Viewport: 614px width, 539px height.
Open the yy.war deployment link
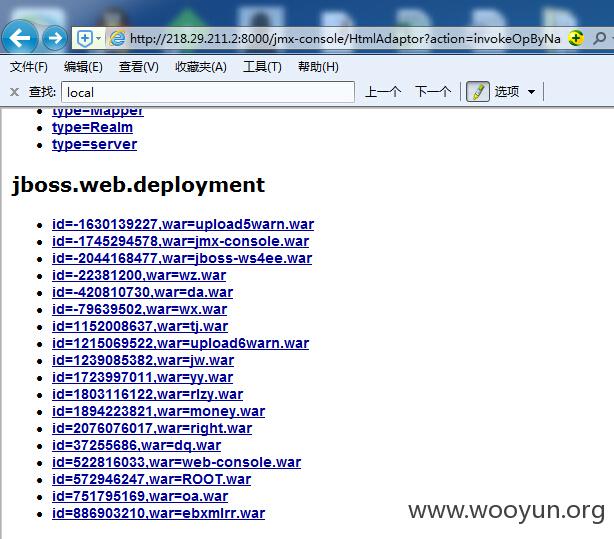143,378
